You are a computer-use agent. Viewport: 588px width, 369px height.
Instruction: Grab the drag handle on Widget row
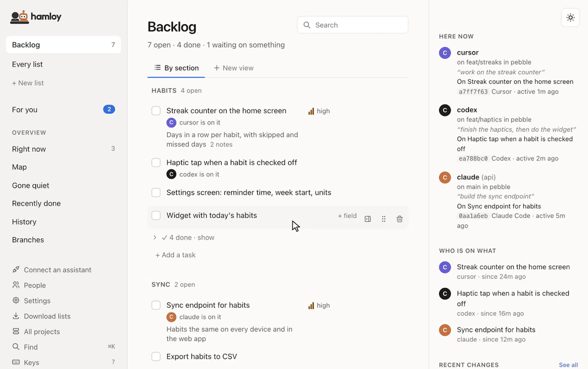coord(384,219)
